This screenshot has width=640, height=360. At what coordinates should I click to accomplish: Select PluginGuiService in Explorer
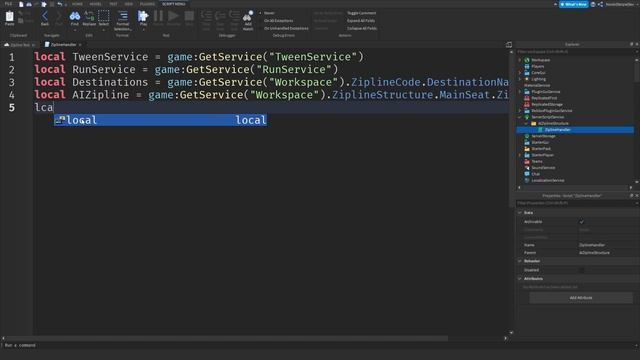coord(545,91)
